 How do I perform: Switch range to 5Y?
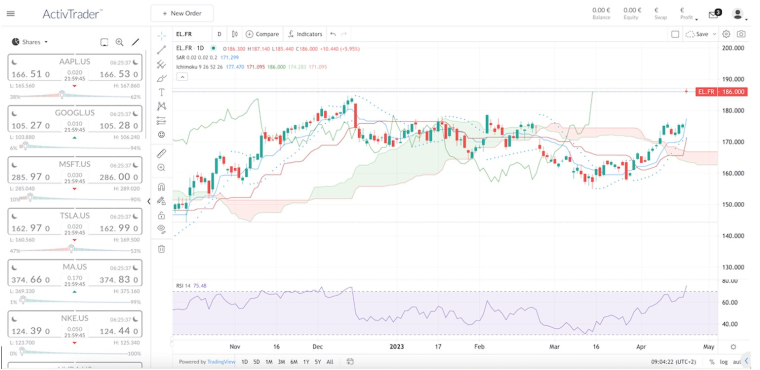[318, 362]
